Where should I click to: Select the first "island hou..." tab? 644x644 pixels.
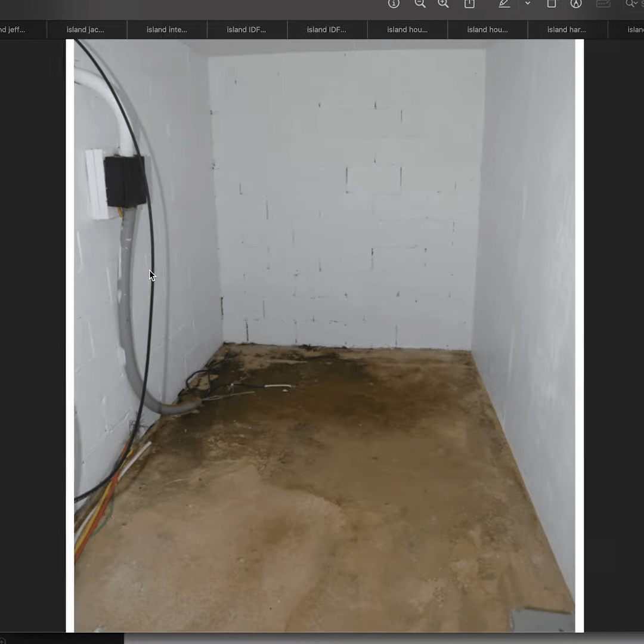pos(407,30)
